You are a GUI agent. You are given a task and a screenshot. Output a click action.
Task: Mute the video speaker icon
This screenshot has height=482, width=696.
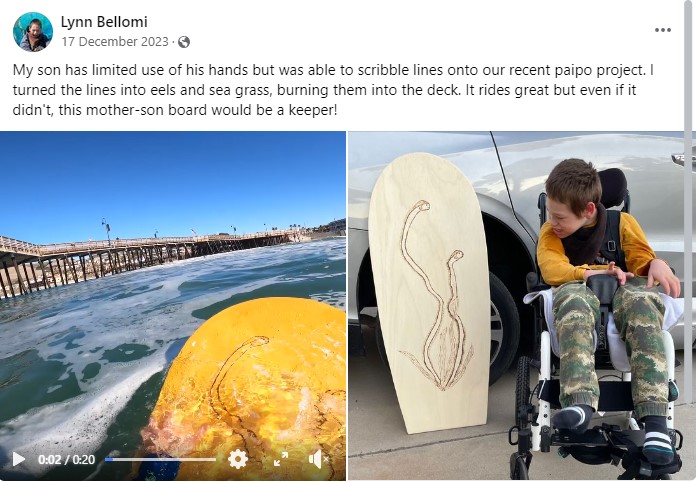(318, 459)
